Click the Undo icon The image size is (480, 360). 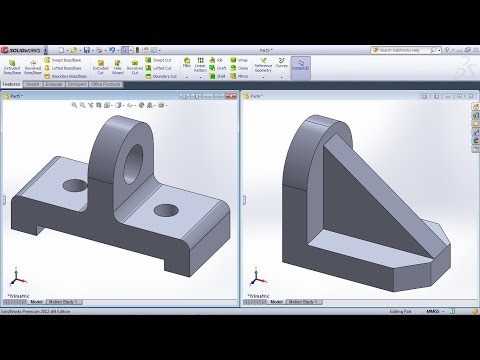click(x=112, y=50)
